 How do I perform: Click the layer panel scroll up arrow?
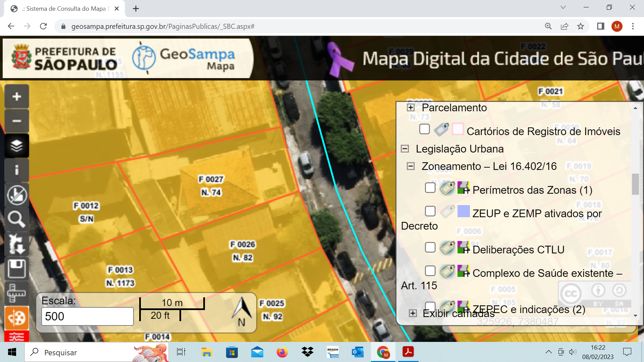point(635,108)
